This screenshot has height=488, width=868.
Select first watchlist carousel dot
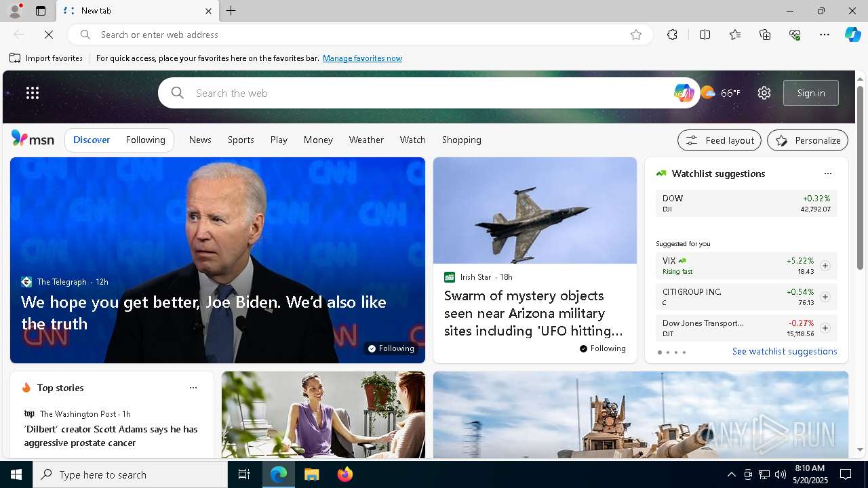(x=659, y=352)
